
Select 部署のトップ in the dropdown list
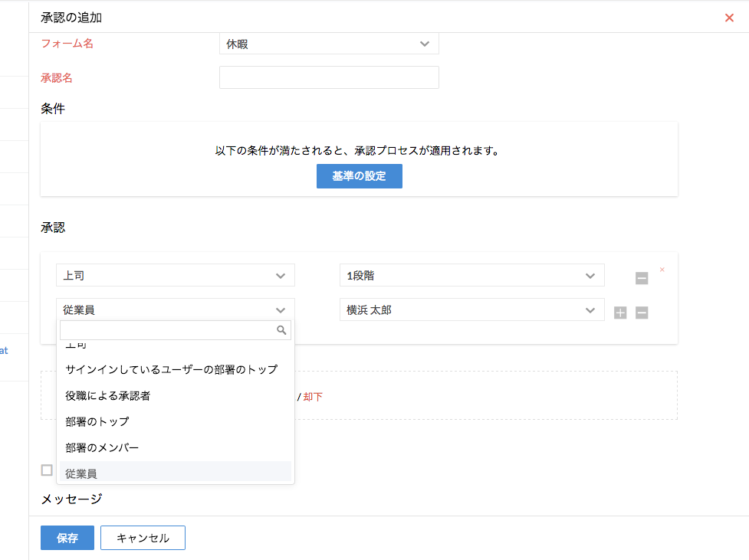(x=97, y=421)
